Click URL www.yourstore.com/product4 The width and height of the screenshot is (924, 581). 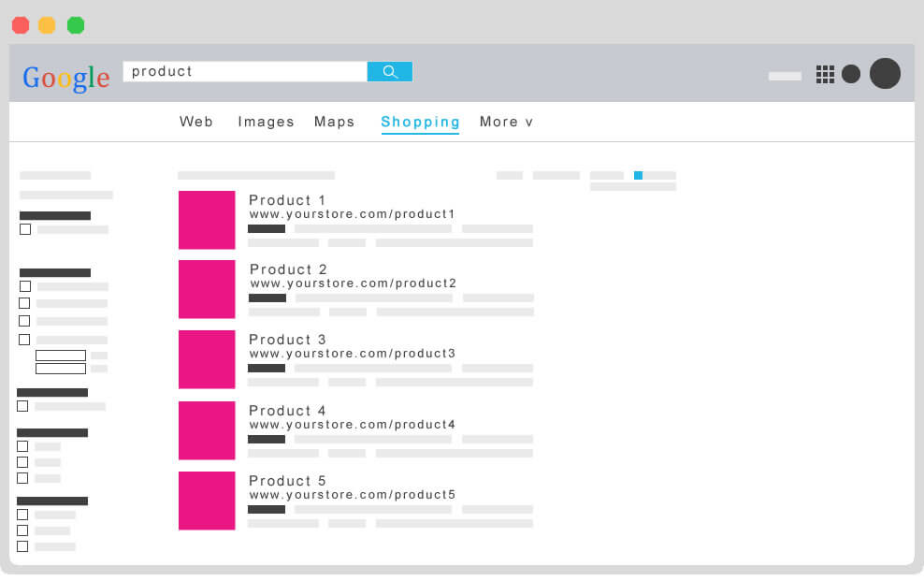pyautogui.click(x=352, y=425)
